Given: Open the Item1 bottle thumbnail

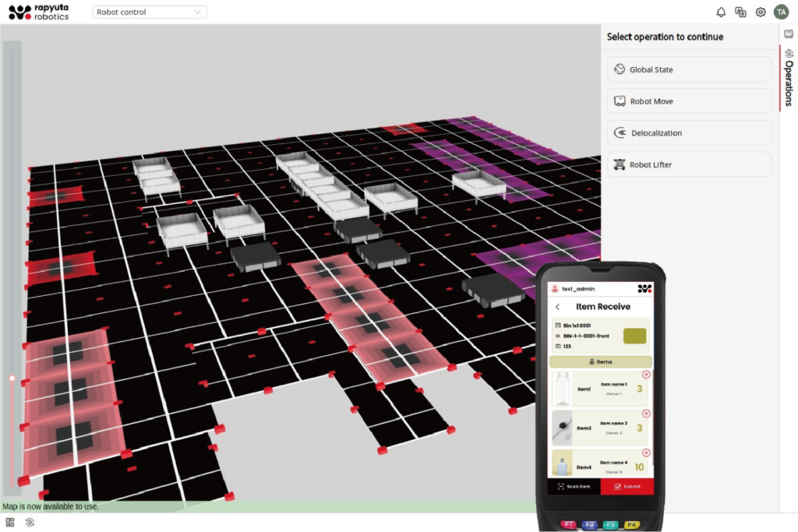Looking at the screenshot, I should coord(563,389).
